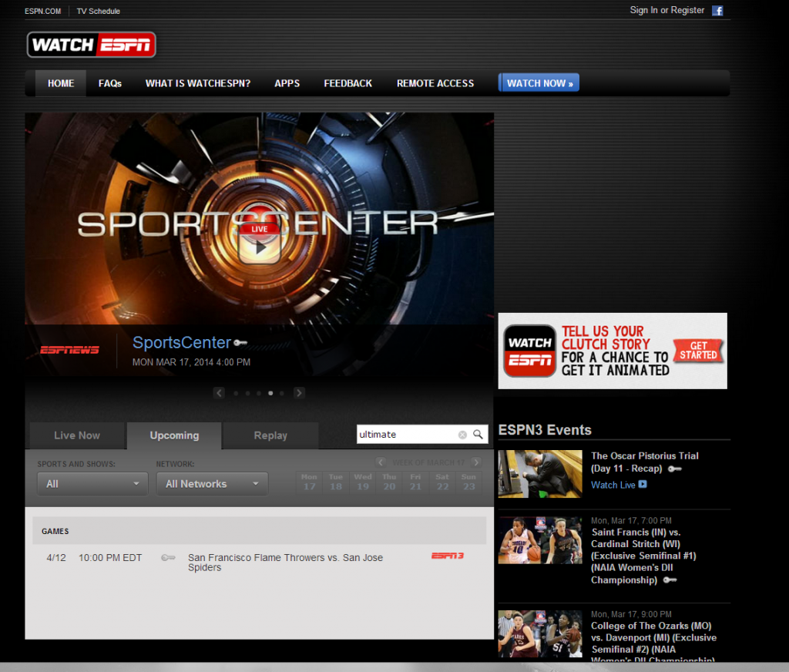This screenshot has width=789, height=672.
Task: Go to next carousel slide arrow
Action: [299, 392]
